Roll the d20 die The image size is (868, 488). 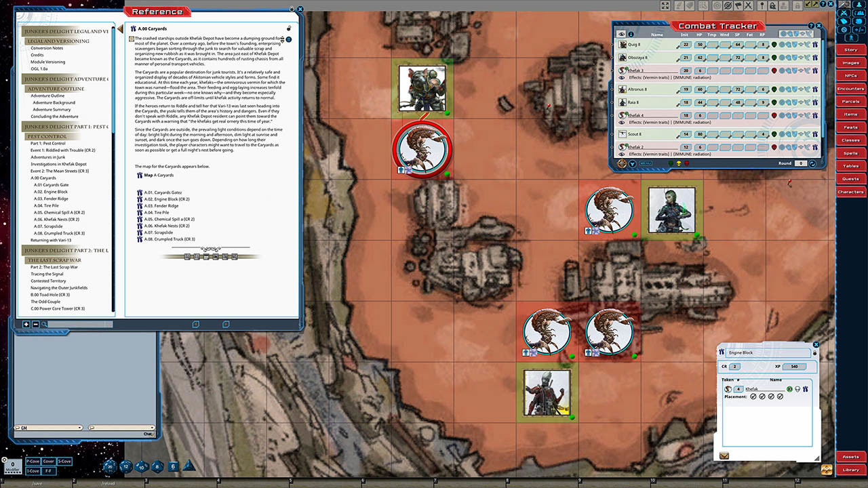pos(109,466)
